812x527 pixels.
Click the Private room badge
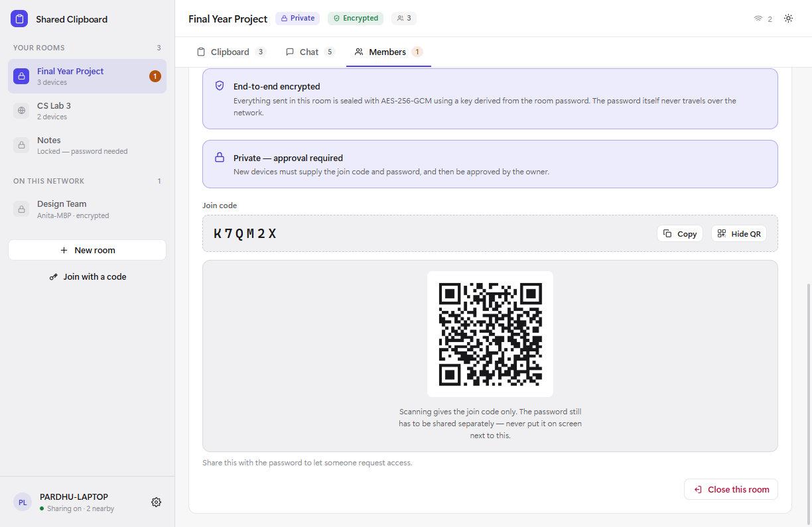[x=297, y=19]
